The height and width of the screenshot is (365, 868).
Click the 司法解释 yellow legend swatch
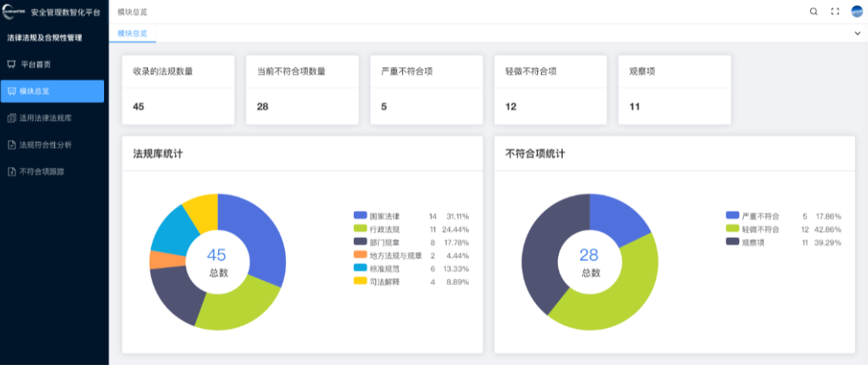tap(360, 282)
